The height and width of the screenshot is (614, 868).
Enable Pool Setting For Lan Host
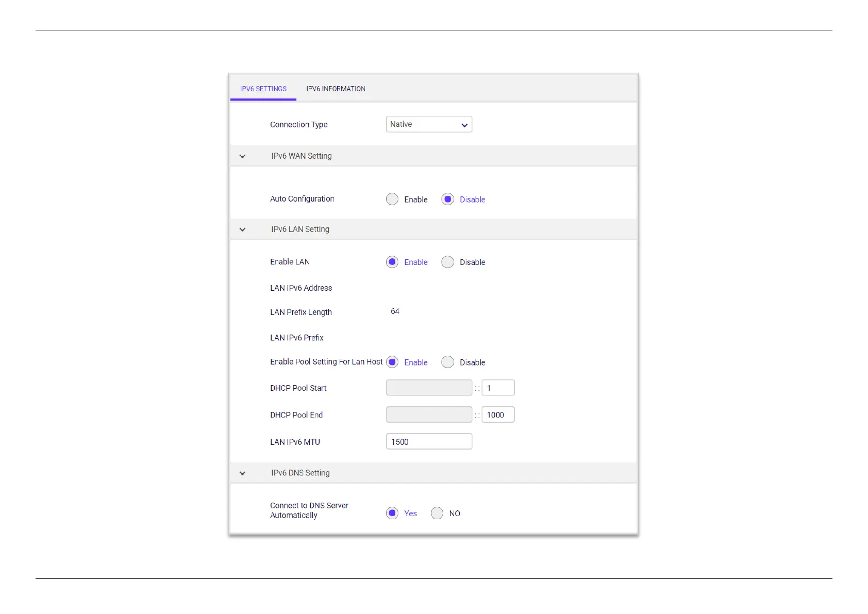(392, 362)
